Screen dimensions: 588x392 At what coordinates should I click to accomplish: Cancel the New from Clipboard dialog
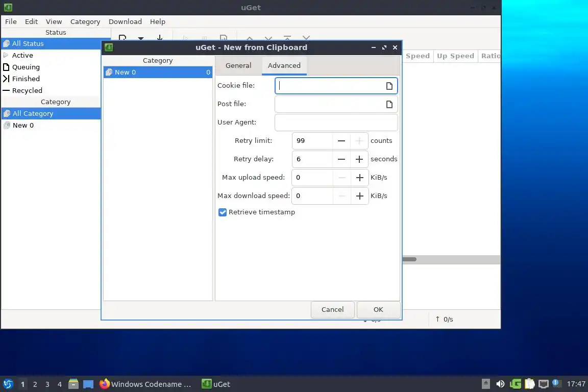(x=333, y=309)
